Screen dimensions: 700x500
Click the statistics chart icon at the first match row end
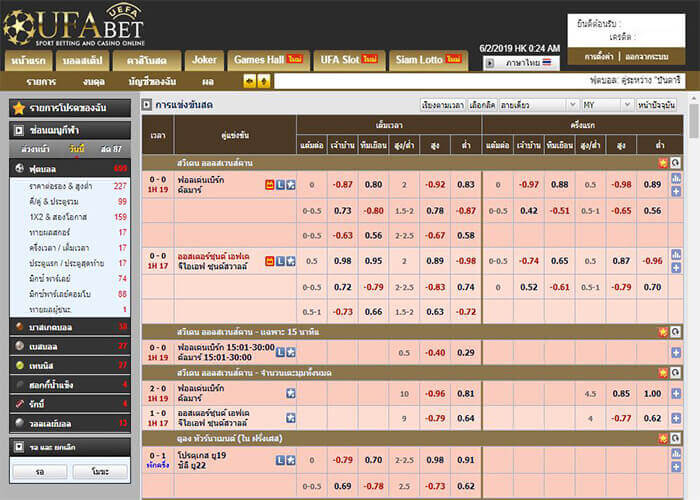[676, 179]
